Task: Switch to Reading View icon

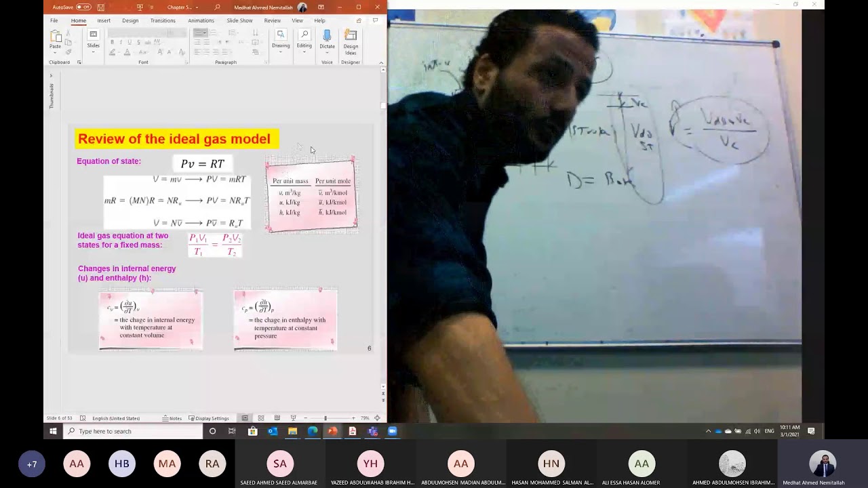Action: pyautogui.click(x=277, y=418)
